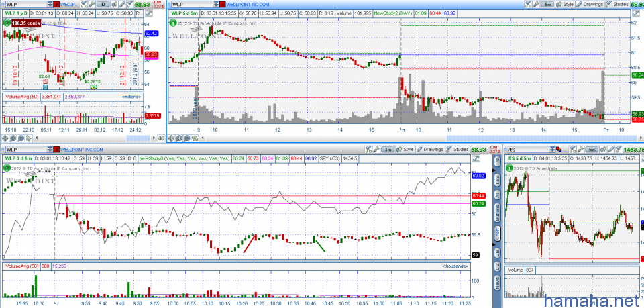Open the Style menu on the top 5m chart
The height and width of the screenshot is (308, 644).
tap(565, 4)
